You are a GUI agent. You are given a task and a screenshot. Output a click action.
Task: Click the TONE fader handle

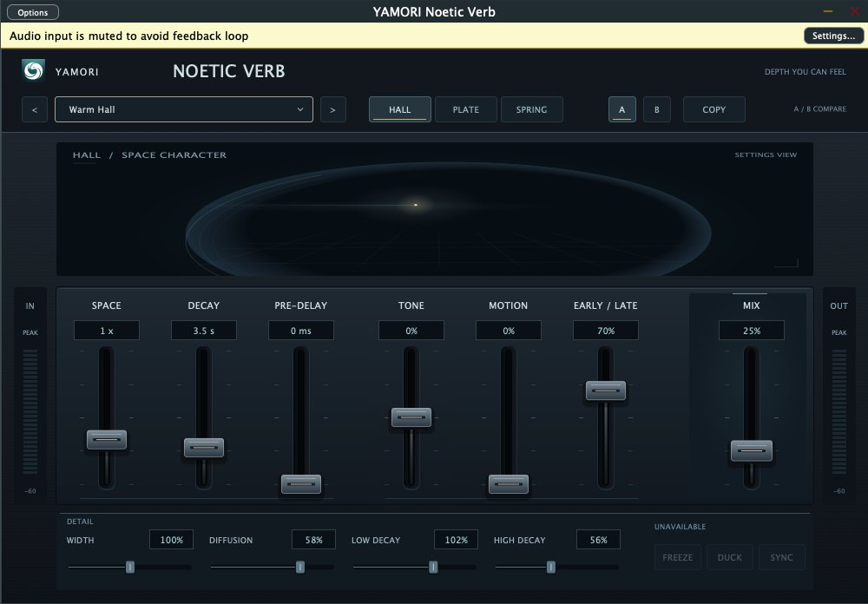click(x=411, y=417)
